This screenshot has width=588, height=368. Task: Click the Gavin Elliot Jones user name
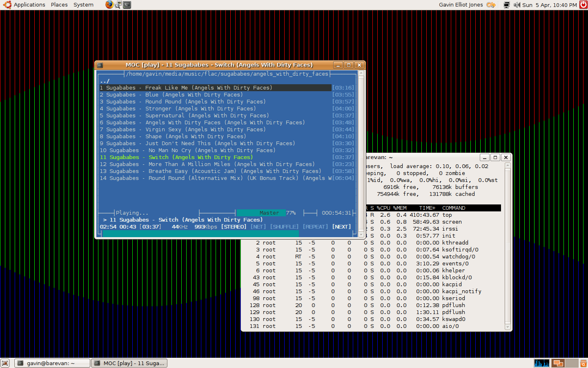click(461, 5)
